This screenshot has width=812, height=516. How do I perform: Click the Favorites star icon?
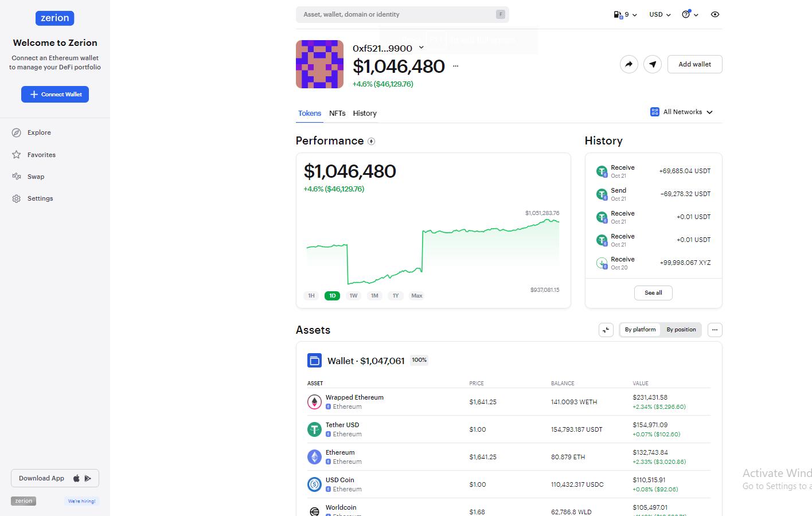coord(17,155)
